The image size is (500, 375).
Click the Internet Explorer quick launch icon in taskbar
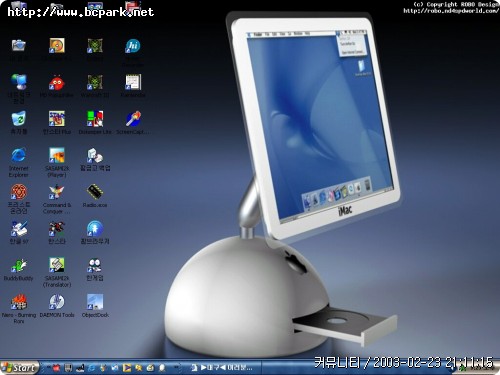click(91, 368)
